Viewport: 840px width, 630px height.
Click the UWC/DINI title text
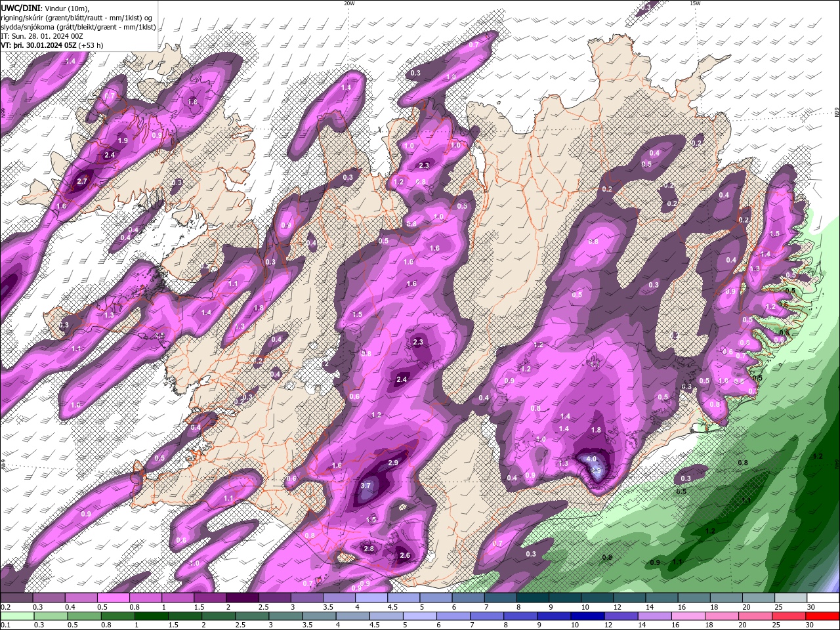pyautogui.click(x=20, y=8)
